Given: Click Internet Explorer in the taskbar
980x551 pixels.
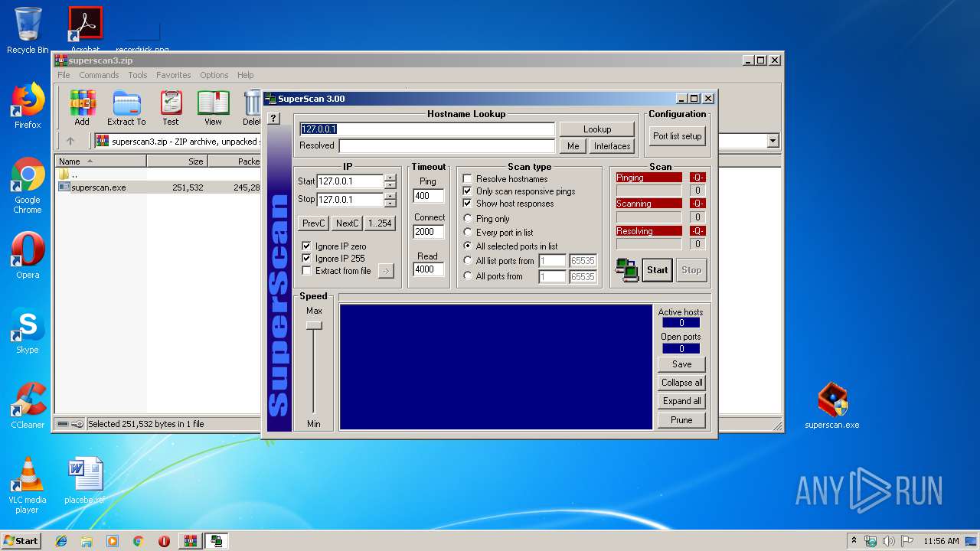Looking at the screenshot, I should coord(61,541).
